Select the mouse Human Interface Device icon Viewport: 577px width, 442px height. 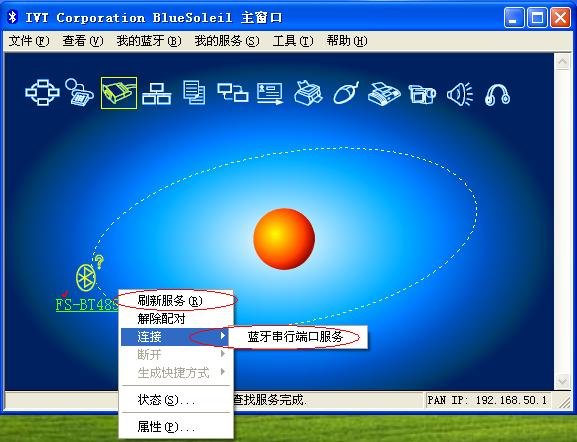(x=346, y=93)
